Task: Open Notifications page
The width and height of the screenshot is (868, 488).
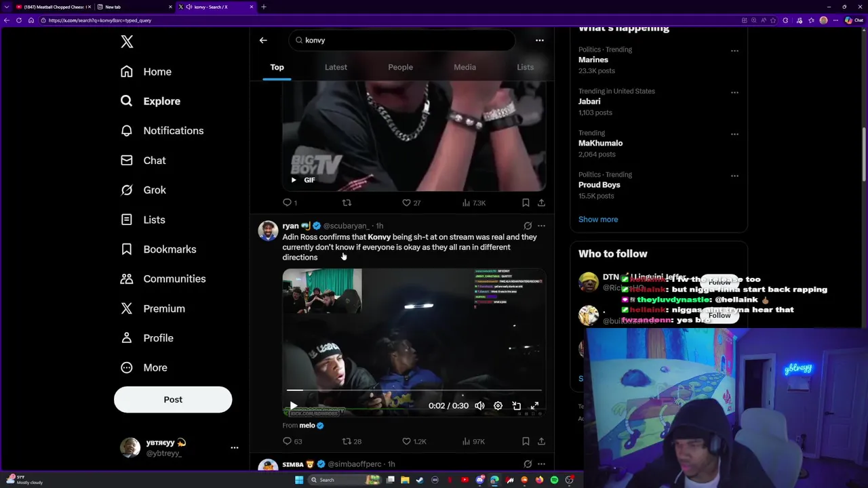Action: (x=162, y=131)
